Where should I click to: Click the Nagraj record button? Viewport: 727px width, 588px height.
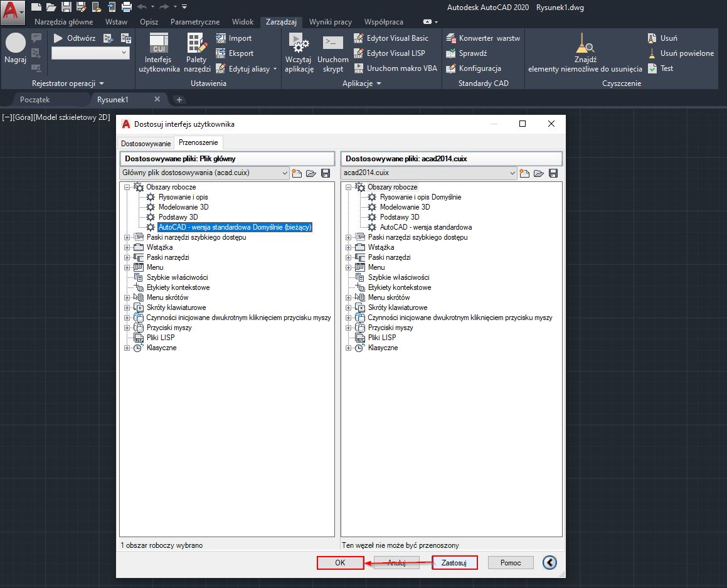(15, 48)
